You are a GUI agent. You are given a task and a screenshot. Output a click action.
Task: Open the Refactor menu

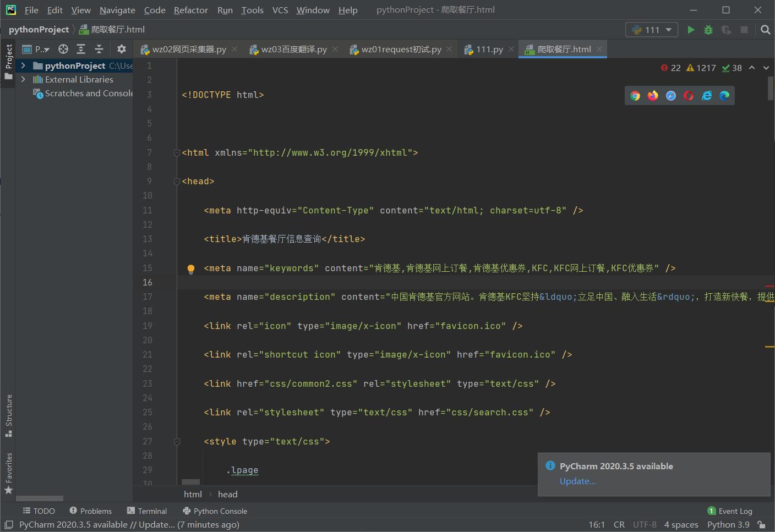190,10
